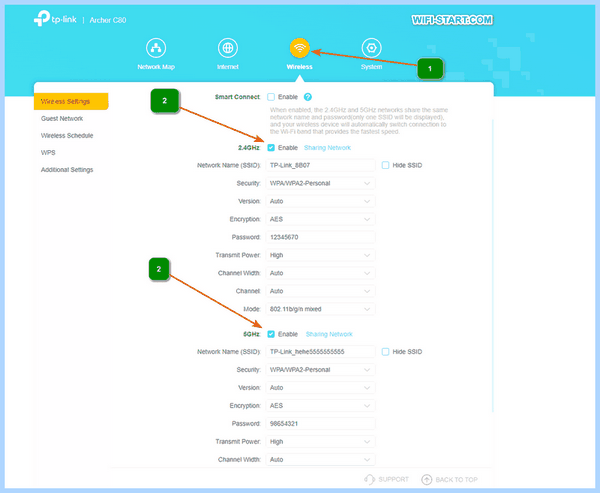Toggle the 2.4GHz Enable checkbox
The height and width of the screenshot is (493, 600).
(x=271, y=148)
